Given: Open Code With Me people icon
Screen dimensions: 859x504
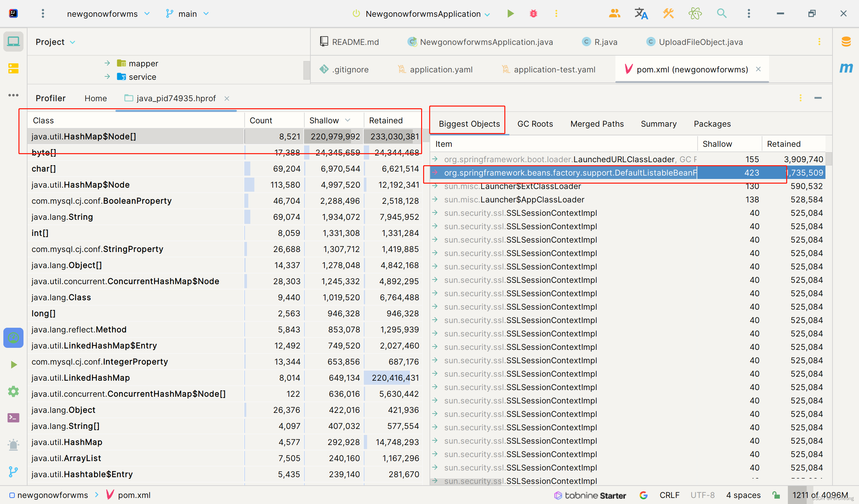Looking at the screenshot, I should pyautogui.click(x=614, y=14).
